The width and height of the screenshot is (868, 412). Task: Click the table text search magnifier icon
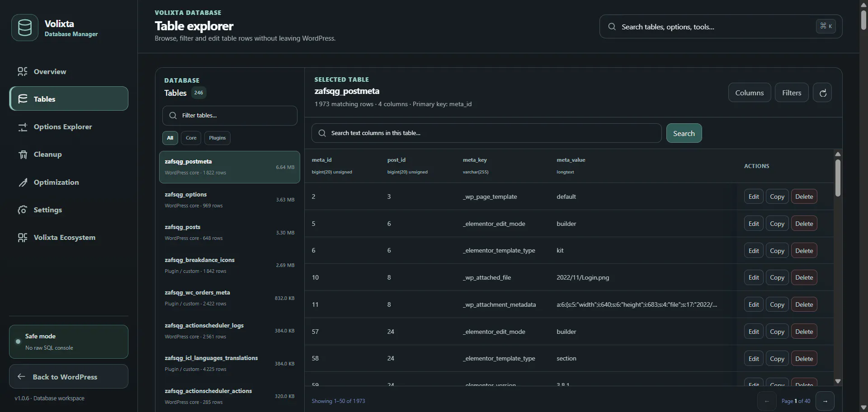pyautogui.click(x=322, y=133)
